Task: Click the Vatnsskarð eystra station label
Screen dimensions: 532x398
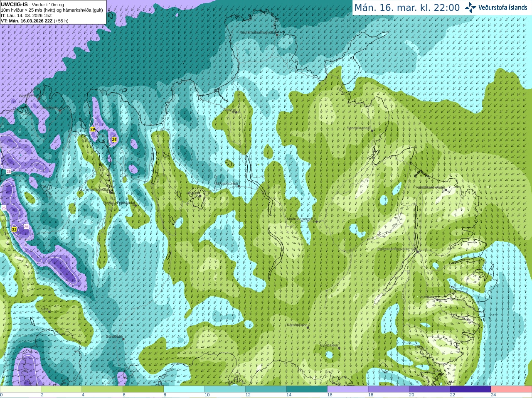Action: click(x=431, y=187)
